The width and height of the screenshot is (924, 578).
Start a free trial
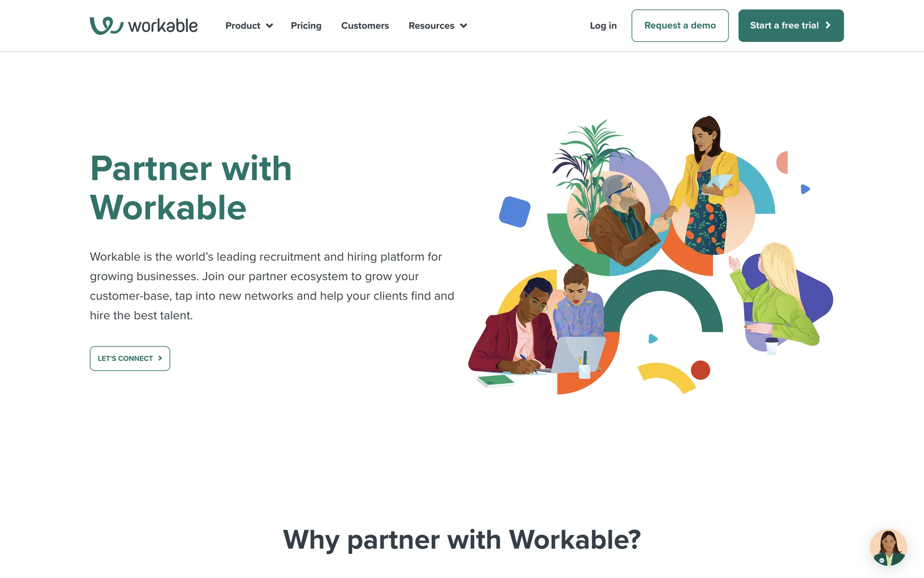pos(791,26)
